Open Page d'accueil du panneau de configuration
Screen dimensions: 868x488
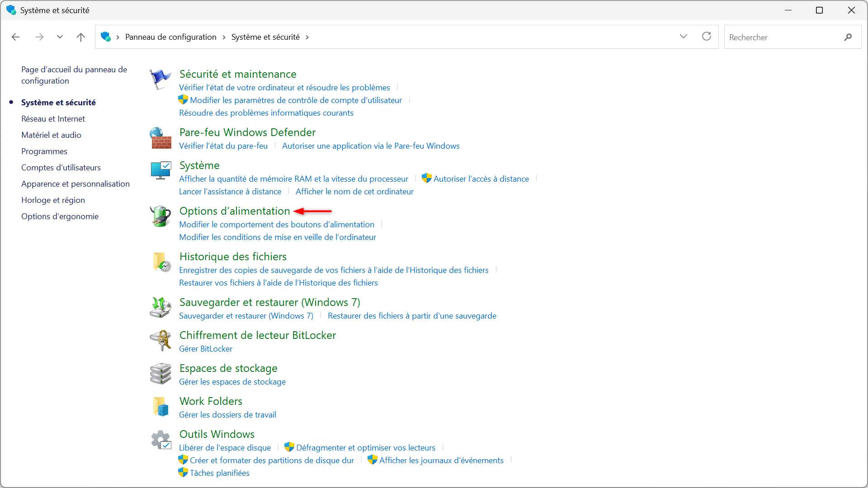click(x=74, y=75)
